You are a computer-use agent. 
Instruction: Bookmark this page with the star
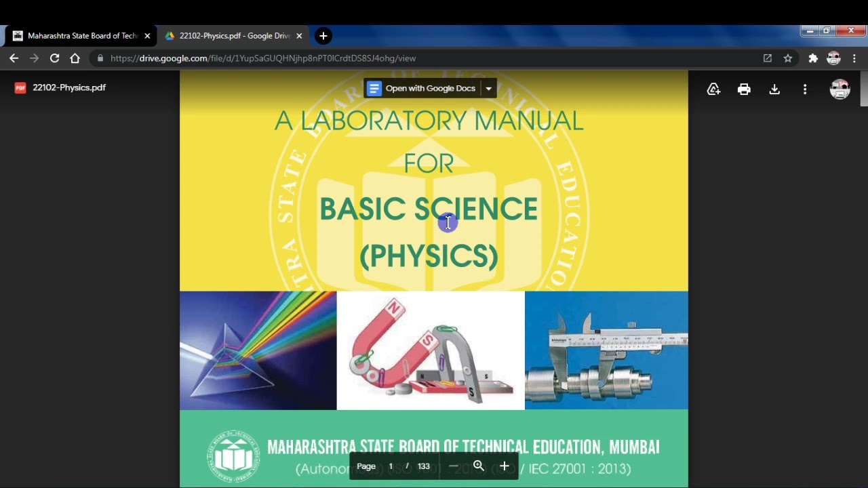click(788, 58)
